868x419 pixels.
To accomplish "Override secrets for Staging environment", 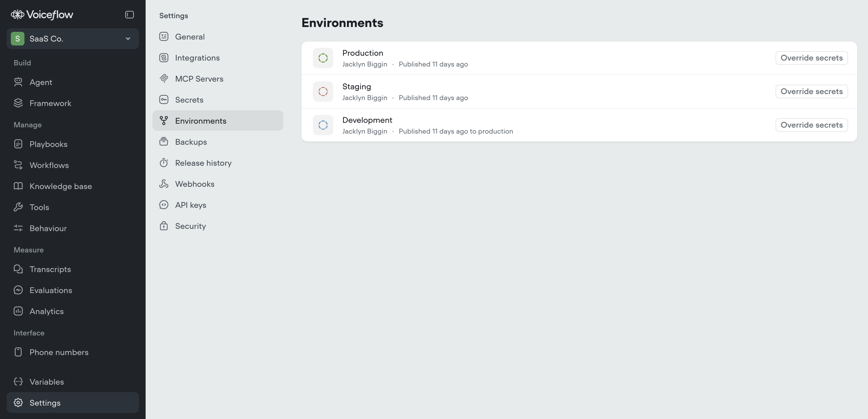I will (x=811, y=92).
